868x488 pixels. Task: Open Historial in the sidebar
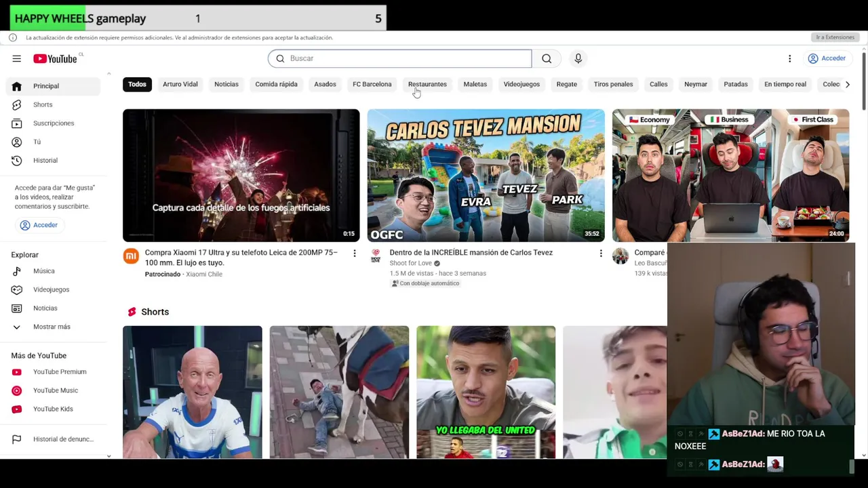(54, 161)
